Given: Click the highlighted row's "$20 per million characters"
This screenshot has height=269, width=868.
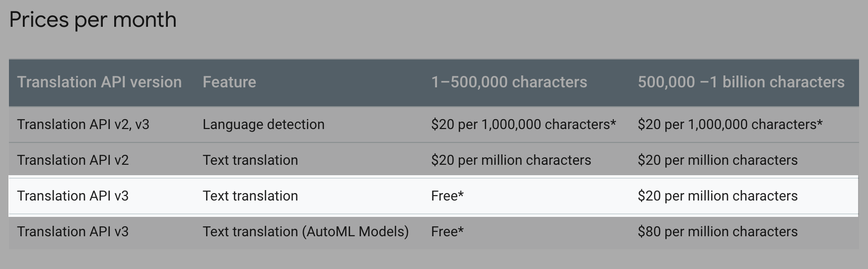Looking at the screenshot, I should click(x=718, y=196).
